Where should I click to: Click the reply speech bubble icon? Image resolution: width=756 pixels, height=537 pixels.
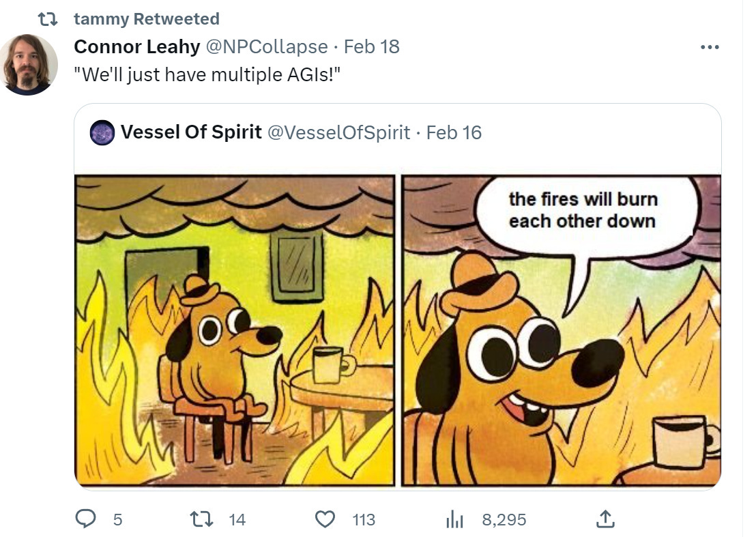tap(86, 519)
